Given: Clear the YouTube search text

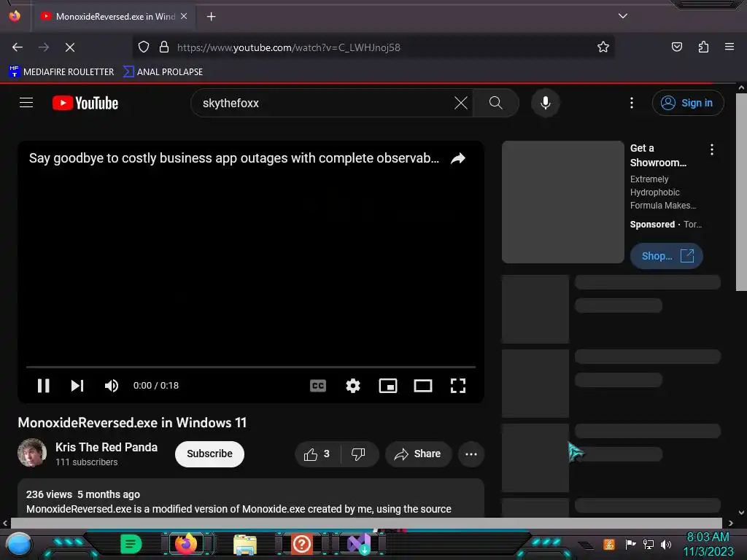Looking at the screenshot, I should (x=461, y=103).
